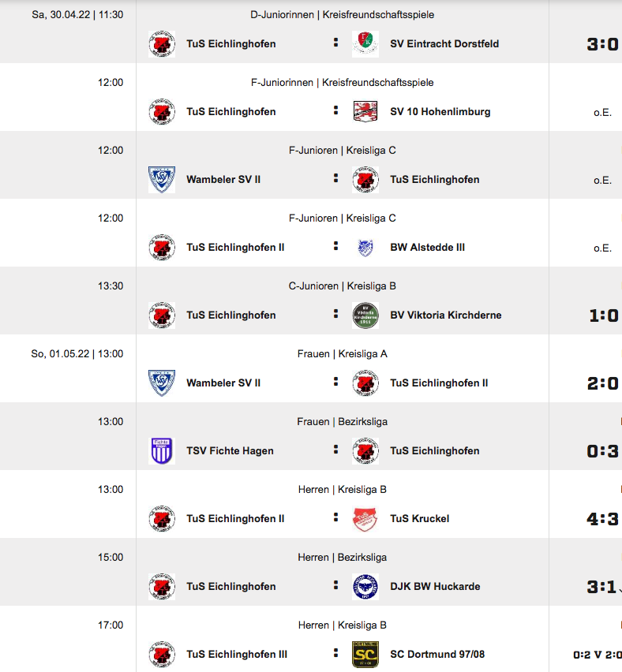Click TuS Eichlinghofen logo in the 11:30 match
The width and height of the screenshot is (622, 672).
point(162,43)
